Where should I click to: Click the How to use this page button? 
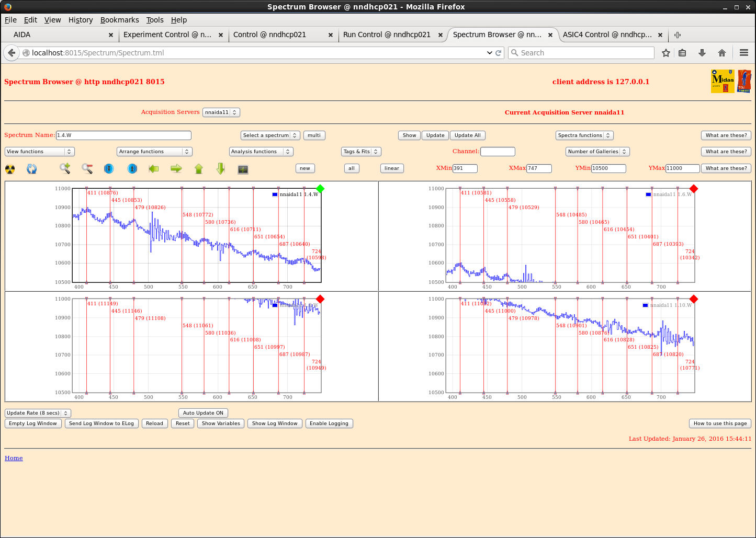pyautogui.click(x=720, y=423)
